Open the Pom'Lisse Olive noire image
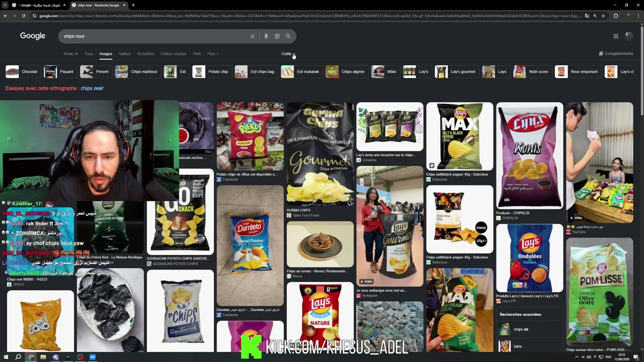The height and width of the screenshot is (362, 644). click(600, 292)
